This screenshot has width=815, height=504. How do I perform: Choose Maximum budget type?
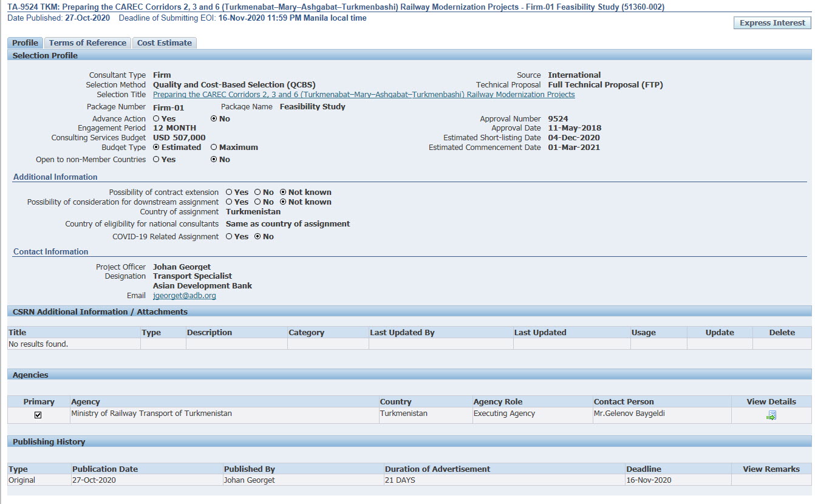(x=214, y=148)
